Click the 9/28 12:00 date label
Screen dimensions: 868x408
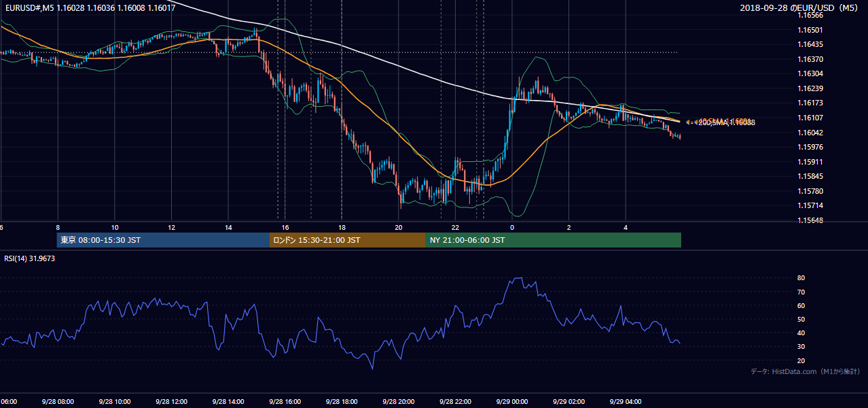pyautogui.click(x=171, y=401)
